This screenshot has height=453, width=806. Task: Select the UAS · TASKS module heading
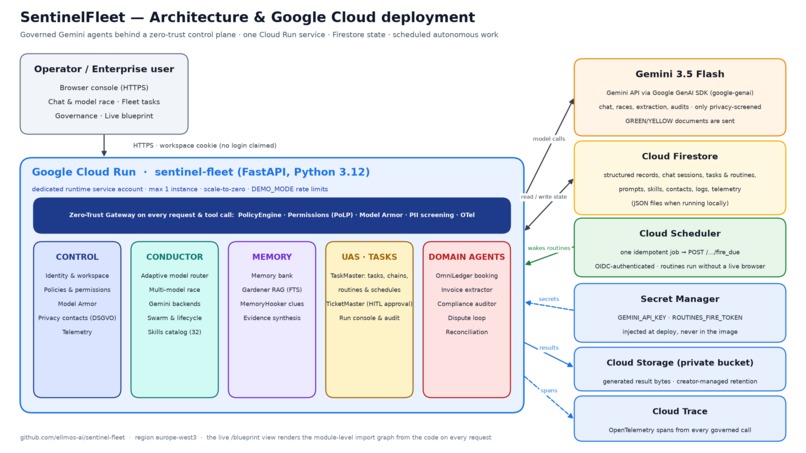coord(369,257)
